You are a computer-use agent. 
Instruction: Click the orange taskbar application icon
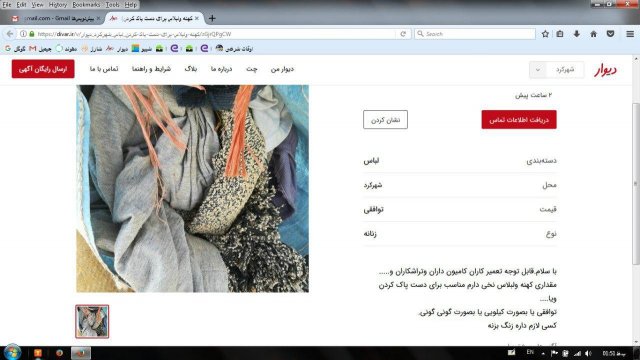(38, 353)
